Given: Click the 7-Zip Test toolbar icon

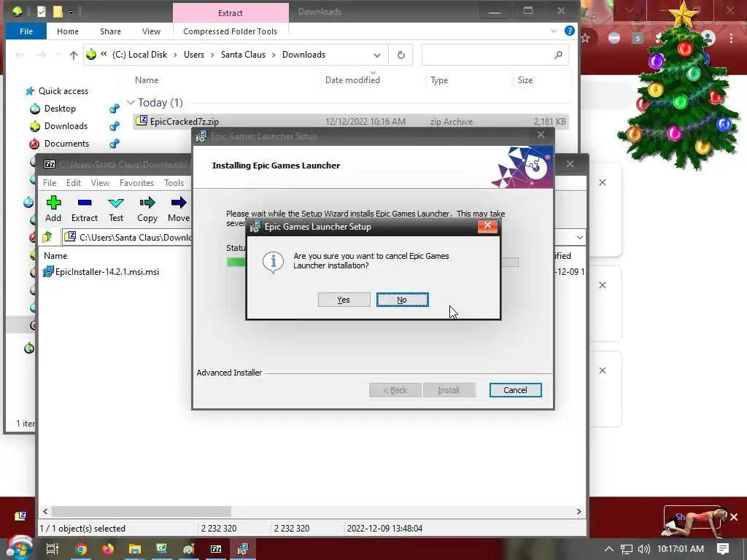Looking at the screenshot, I should (x=116, y=209).
